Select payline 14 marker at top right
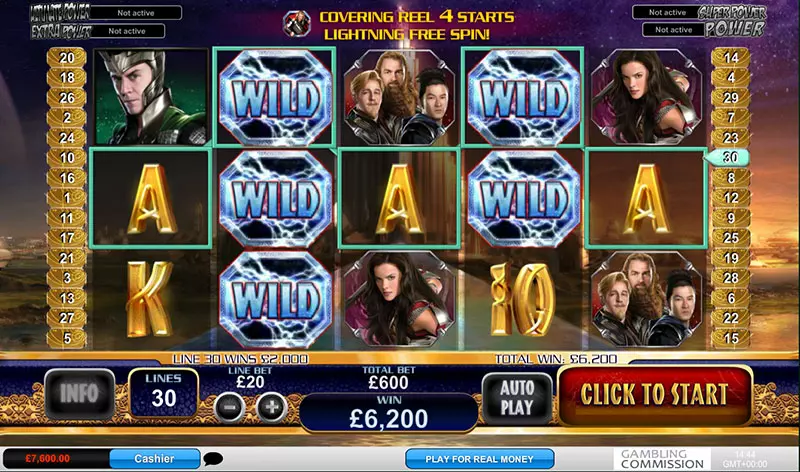 click(x=731, y=58)
